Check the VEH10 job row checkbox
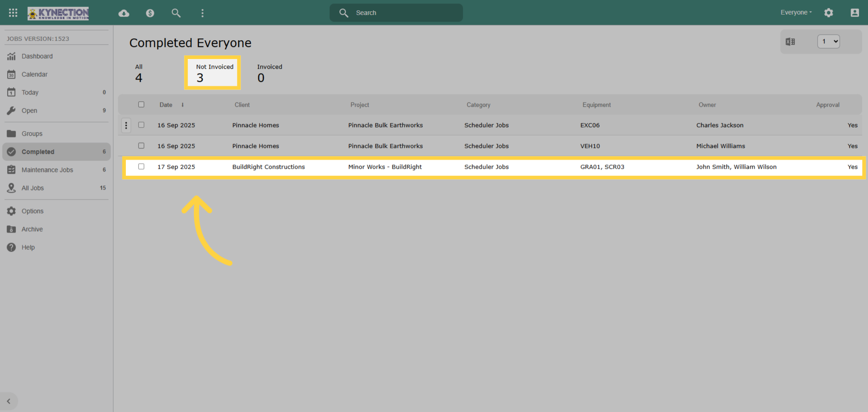 click(141, 146)
